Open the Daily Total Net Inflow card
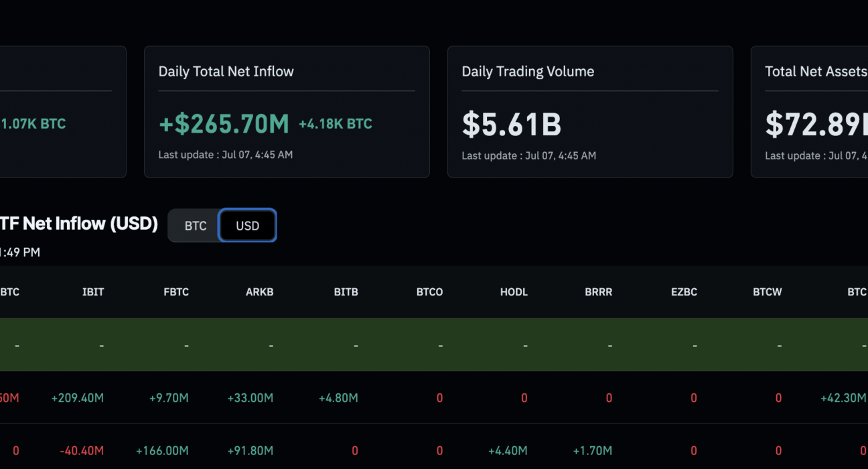This screenshot has height=469, width=868. click(x=287, y=112)
